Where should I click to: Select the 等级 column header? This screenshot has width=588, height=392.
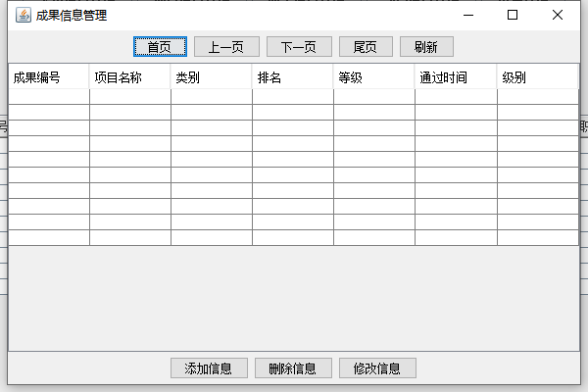click(x=374, y=77)
